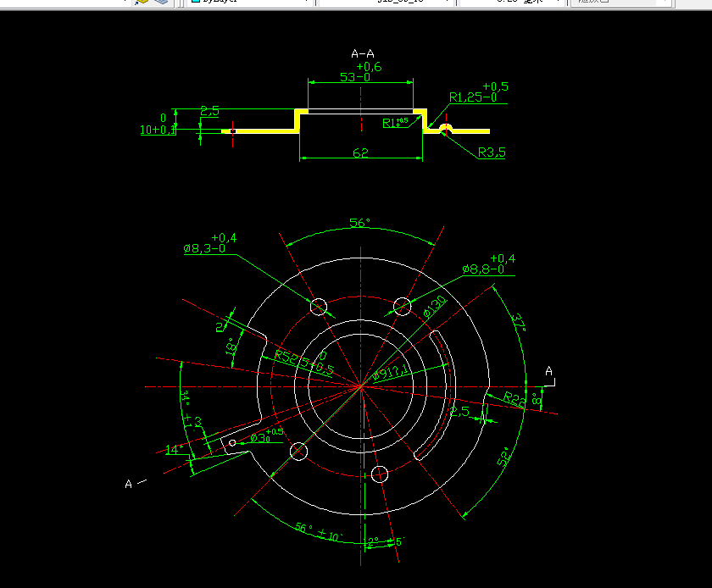Select the "37°" angle dimension text

519,322
